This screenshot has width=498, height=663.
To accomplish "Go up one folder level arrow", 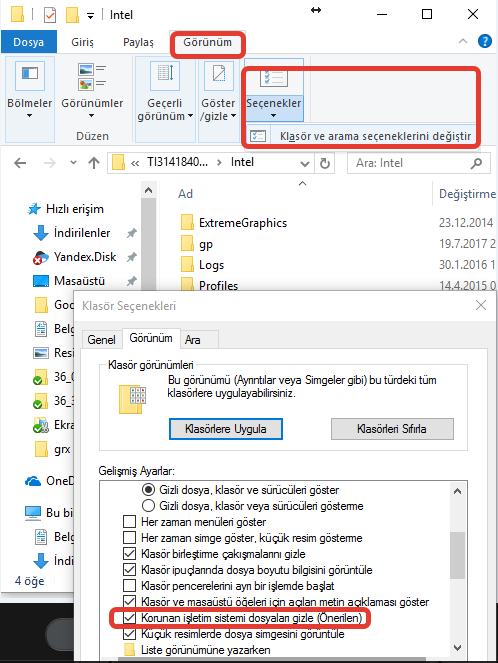I will click(94, 163).
